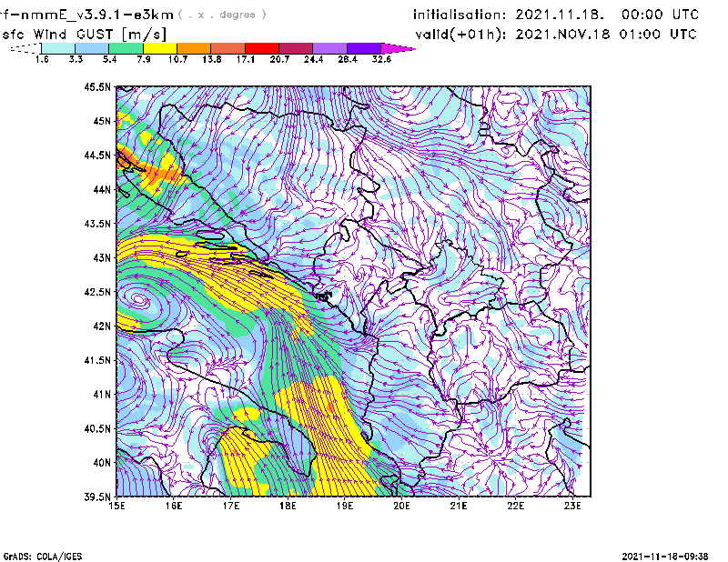Viewport: 728px width, 562px height.
Task: Click the legend value 20.7
Action: click(x=279, y=59)
